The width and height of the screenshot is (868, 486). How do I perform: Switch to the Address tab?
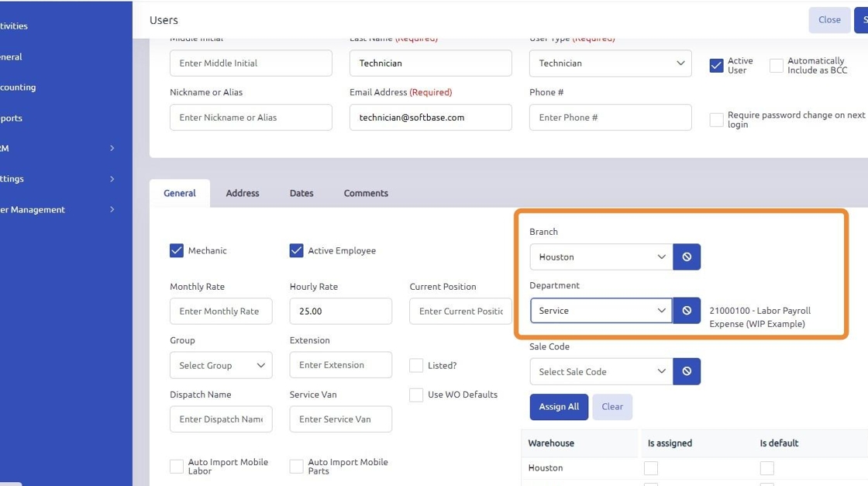coord(243,193)
